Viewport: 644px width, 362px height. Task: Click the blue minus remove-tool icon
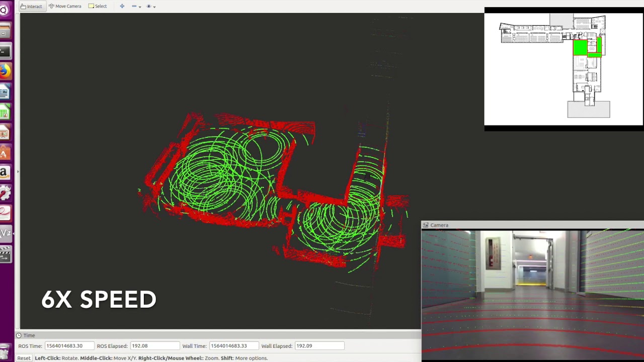[x=134, y=6]
